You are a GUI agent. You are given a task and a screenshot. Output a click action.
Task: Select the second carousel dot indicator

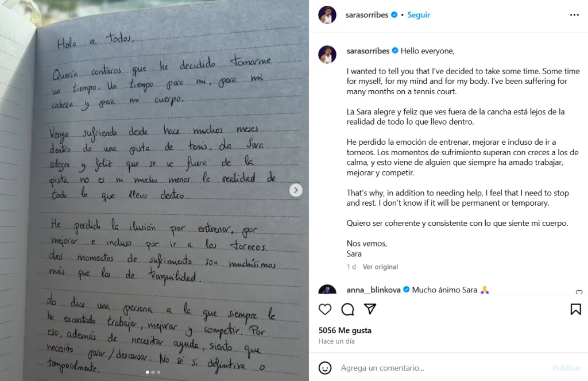(153, 372)
